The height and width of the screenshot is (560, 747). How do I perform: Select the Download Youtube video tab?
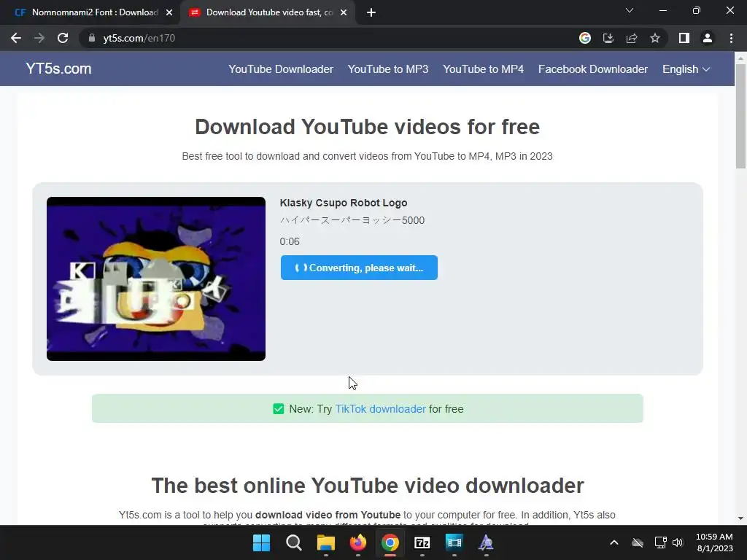pyautogui.click(x=269, y=13)
